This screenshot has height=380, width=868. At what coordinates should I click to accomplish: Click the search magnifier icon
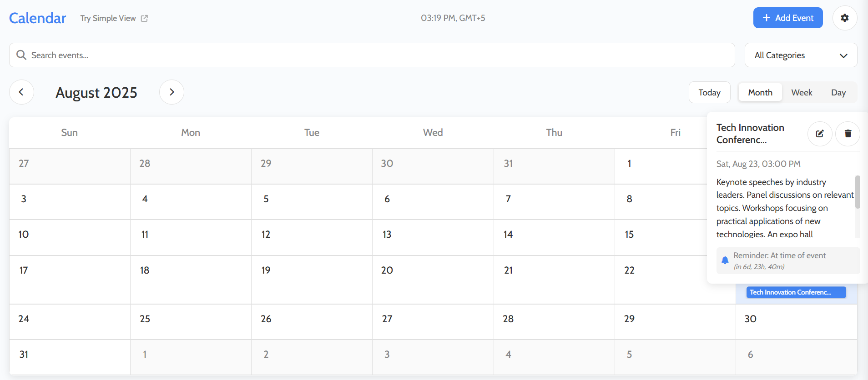(21, 55)
